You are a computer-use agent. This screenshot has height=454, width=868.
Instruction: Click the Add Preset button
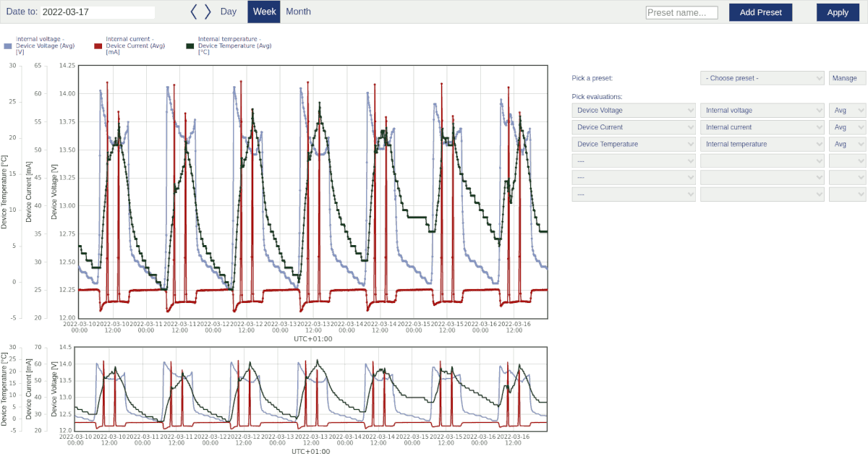[760, 12]
